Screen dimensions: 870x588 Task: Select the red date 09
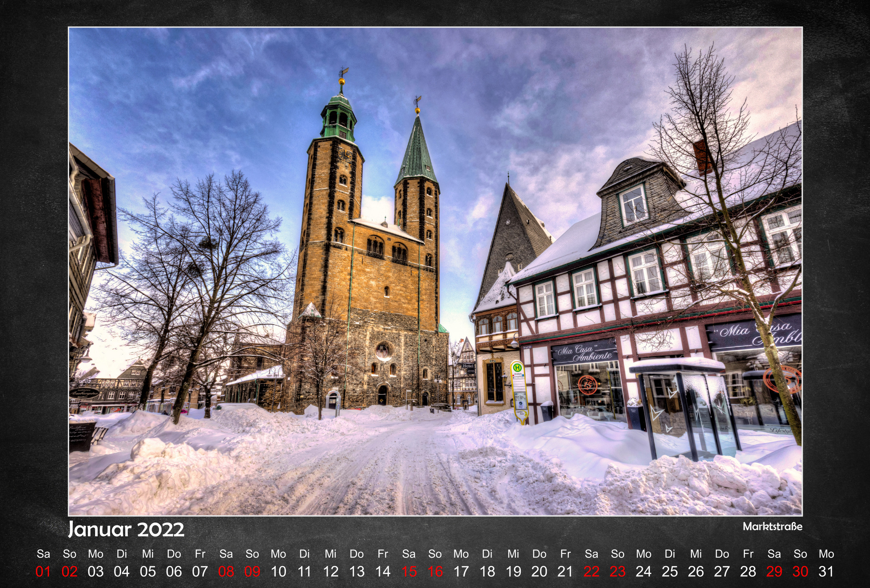[252, 572]
